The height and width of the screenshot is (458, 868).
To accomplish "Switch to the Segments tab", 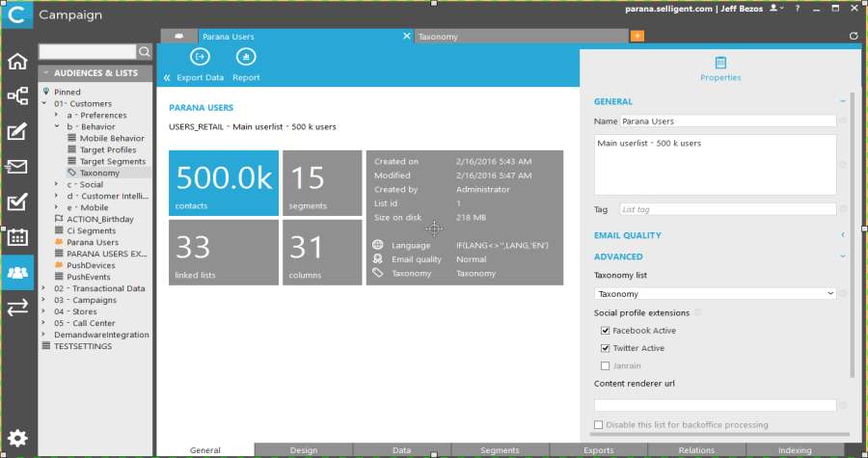I will pos(500,450).
